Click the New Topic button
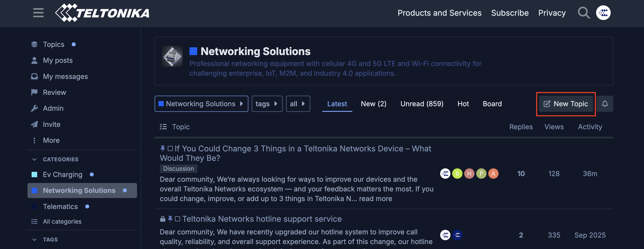Screen dimensions: 644x249 coord(566,104)
